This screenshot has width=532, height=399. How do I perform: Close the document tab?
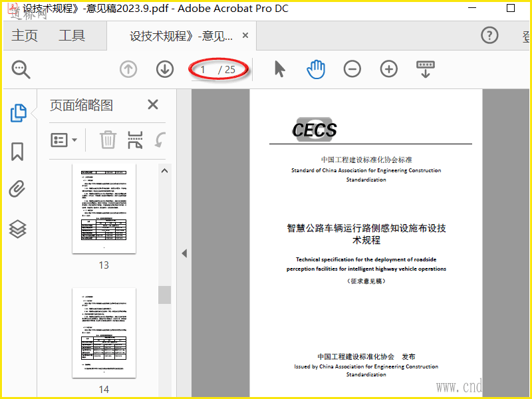coord(245,35)
